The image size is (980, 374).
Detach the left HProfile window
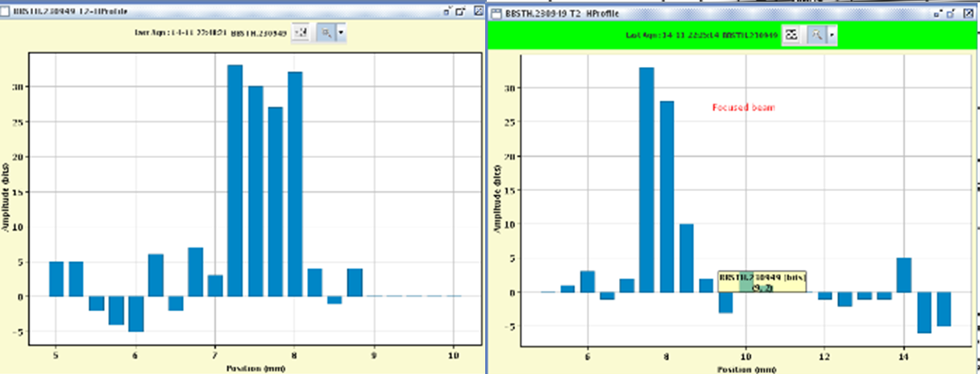click(x=461, y=12)
